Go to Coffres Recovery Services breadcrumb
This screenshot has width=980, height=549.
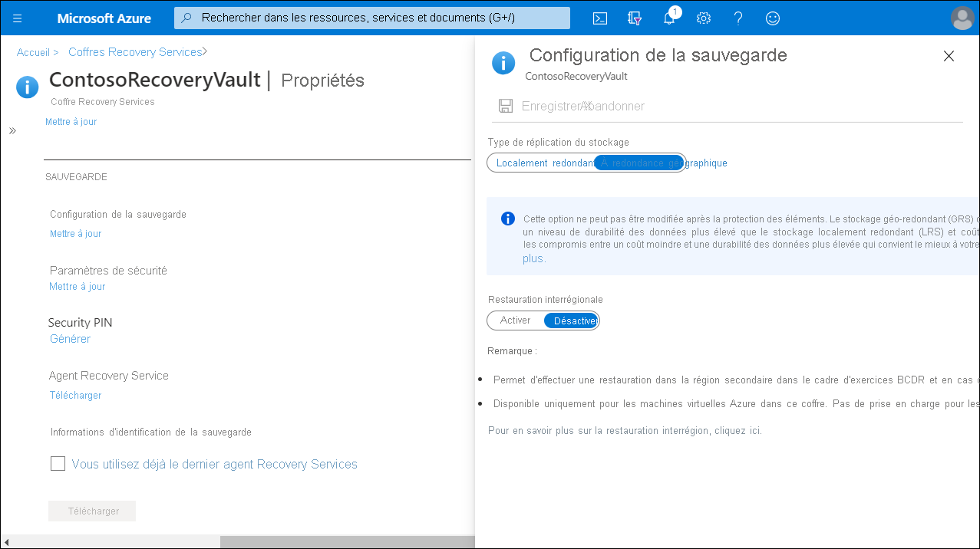[135, 52]
